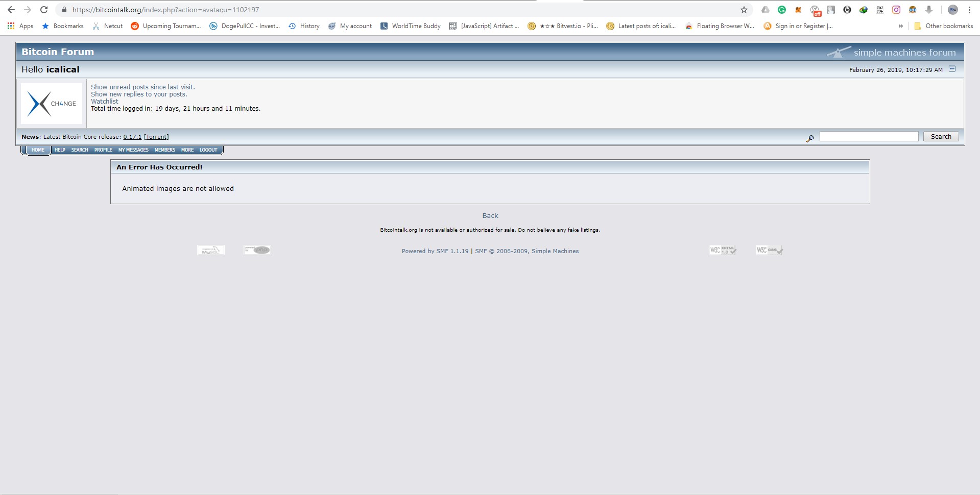This screenshot has height=495, width=980.
Task: Select the HELP menu tab
Action: [x=60, y=150]
